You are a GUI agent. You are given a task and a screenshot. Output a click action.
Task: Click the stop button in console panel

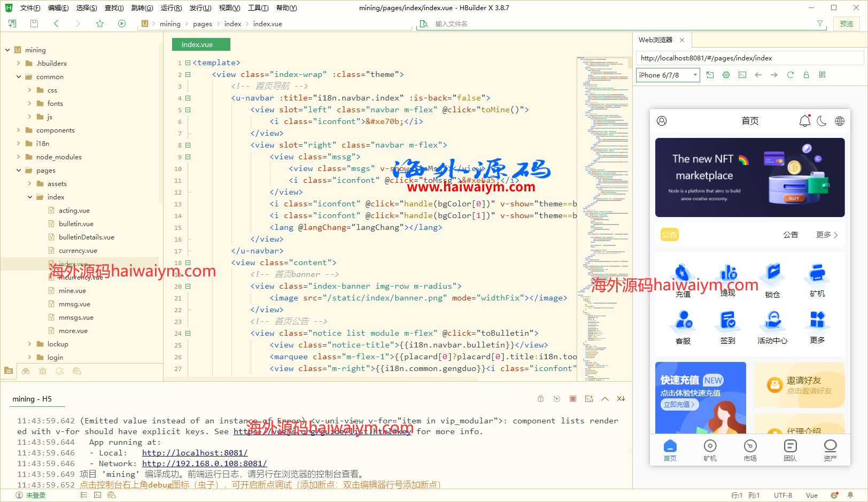[572, 399]
